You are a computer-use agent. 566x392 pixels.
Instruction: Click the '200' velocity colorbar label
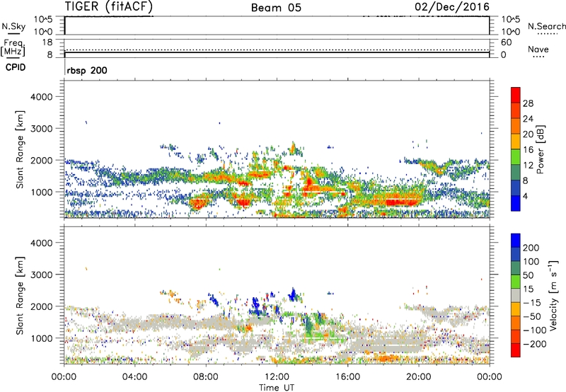tap(531, 248)
